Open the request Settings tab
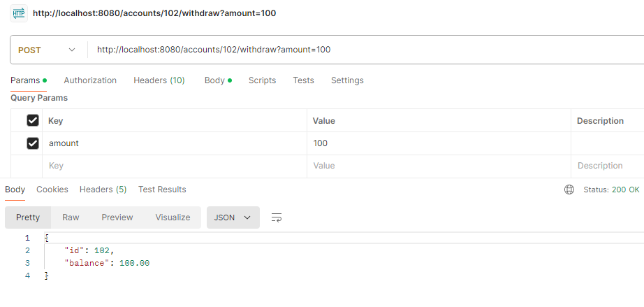Viewport: 644px width, 307px height. [347, 80]
